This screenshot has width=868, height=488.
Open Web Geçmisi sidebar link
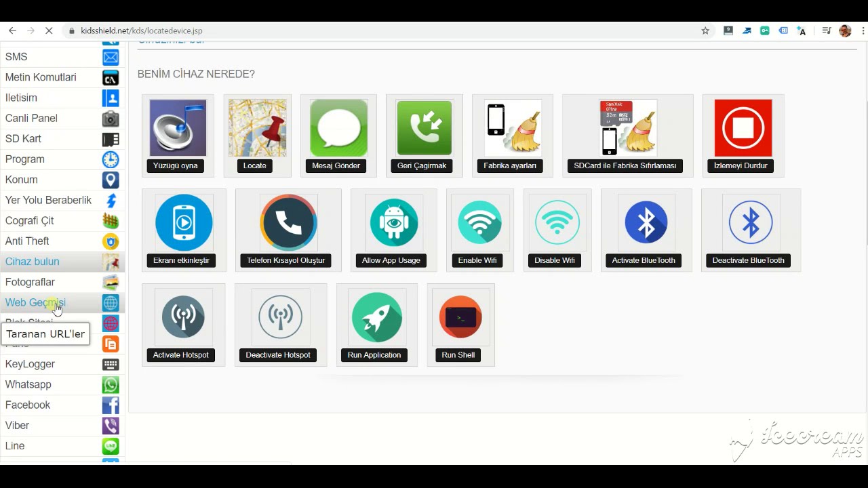62,302
